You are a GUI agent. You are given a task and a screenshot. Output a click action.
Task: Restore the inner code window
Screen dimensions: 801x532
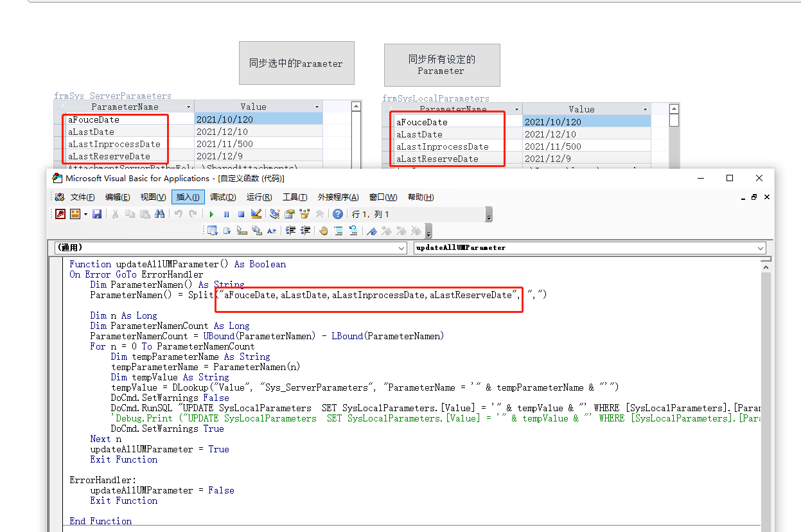[755, 197]
